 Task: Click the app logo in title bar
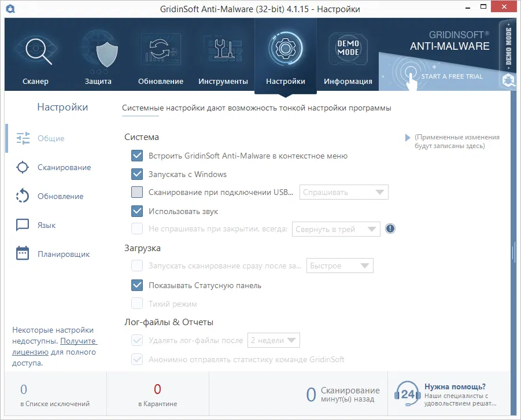click(x=10, y=9)
